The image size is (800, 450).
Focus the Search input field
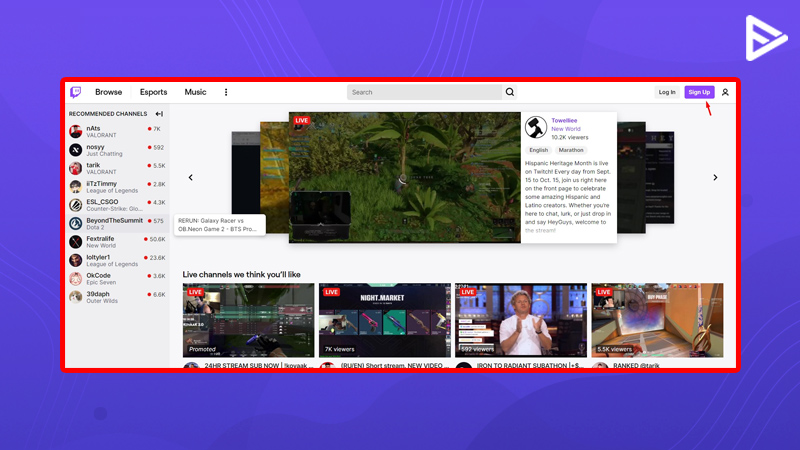pos(424,92)
